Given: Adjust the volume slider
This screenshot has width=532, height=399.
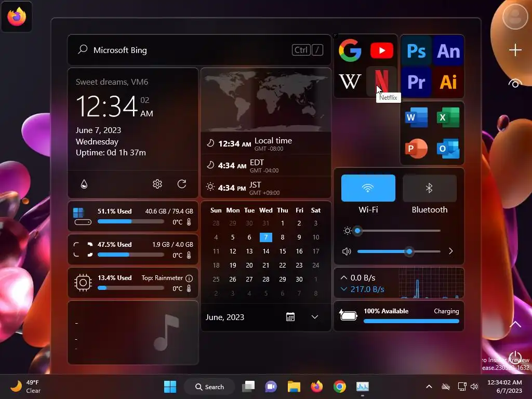Looking at the screenshot, I should tap(398, 251).
